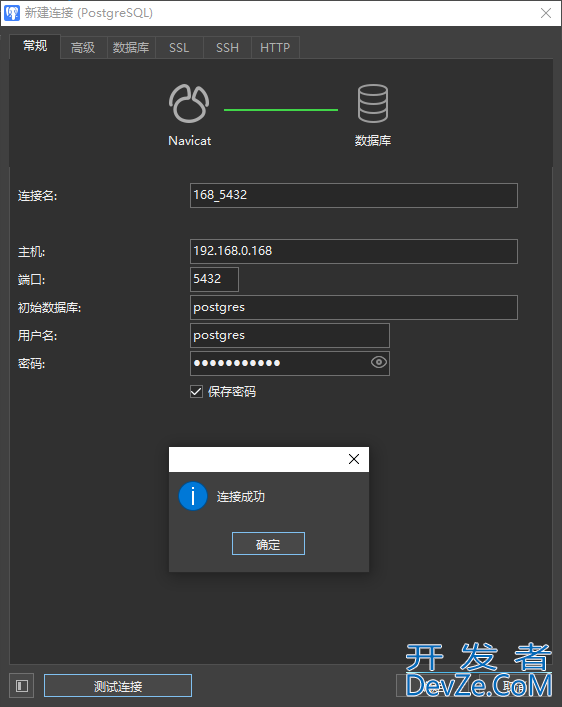Switch to the 常规 tab
The height and width of the screenshot is (707, 562).
point(35,46)
